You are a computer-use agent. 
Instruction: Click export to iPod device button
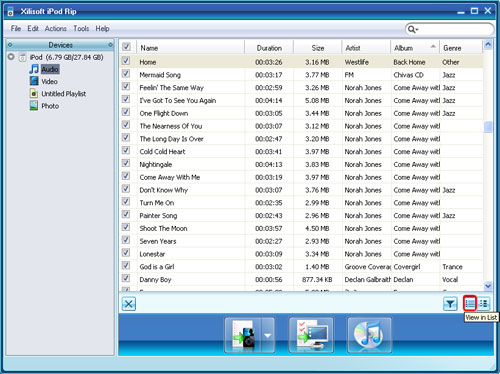tap(243, 335)
